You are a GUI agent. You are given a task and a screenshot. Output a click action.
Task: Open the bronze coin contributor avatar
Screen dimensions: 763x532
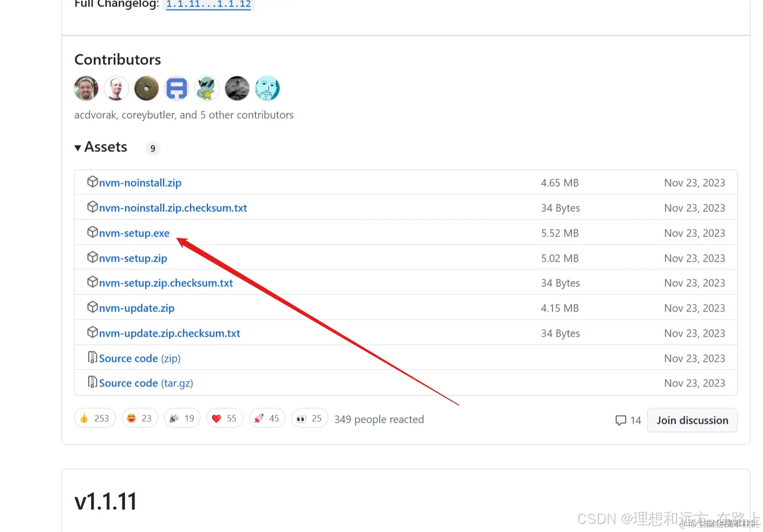click(147, 89)
